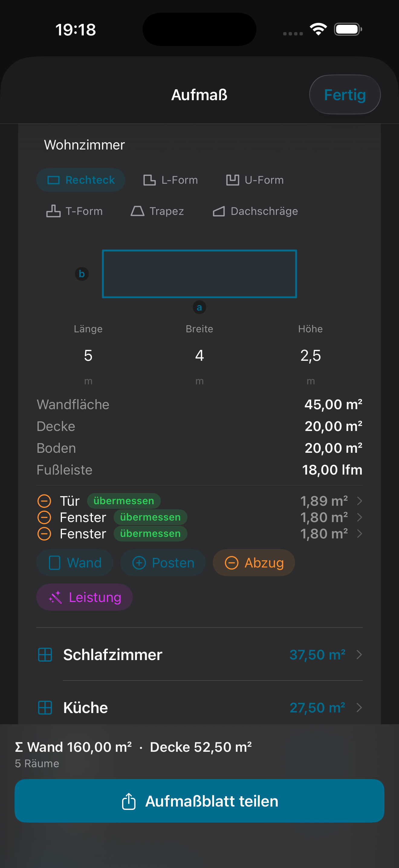Viewport: 399px width, 868px height.
Task: Tap the Tür area 1,89 m²
Action: pos(324,501)
